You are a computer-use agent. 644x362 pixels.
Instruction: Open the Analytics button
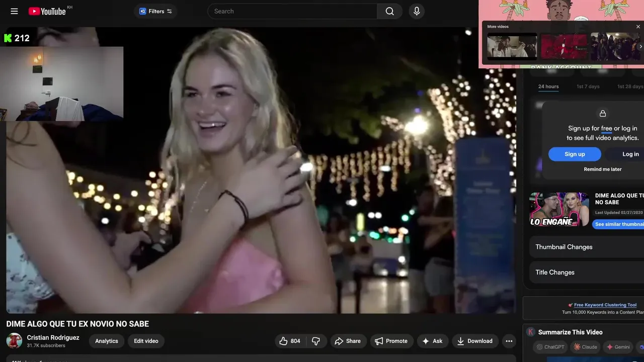point(107,341)
